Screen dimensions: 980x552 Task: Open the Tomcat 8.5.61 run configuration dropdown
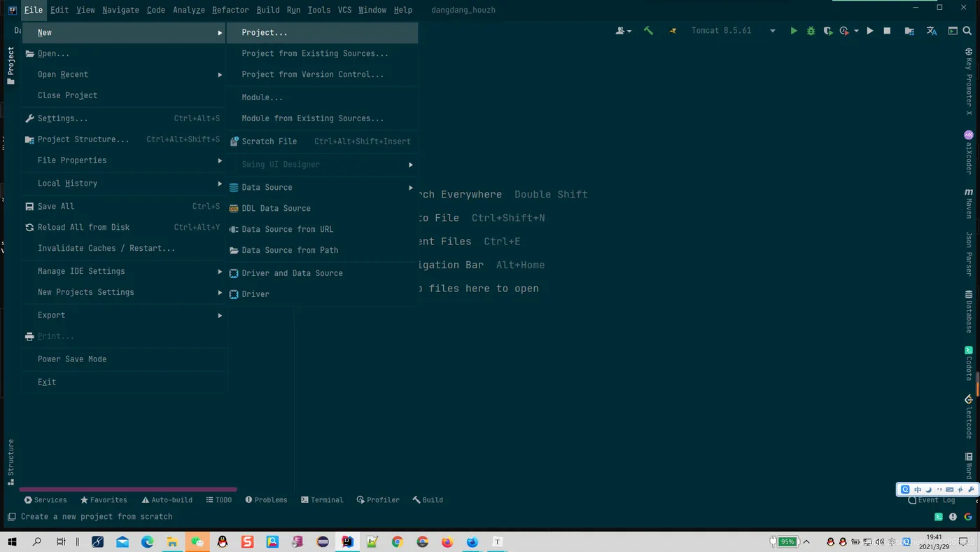coord(733,31)
